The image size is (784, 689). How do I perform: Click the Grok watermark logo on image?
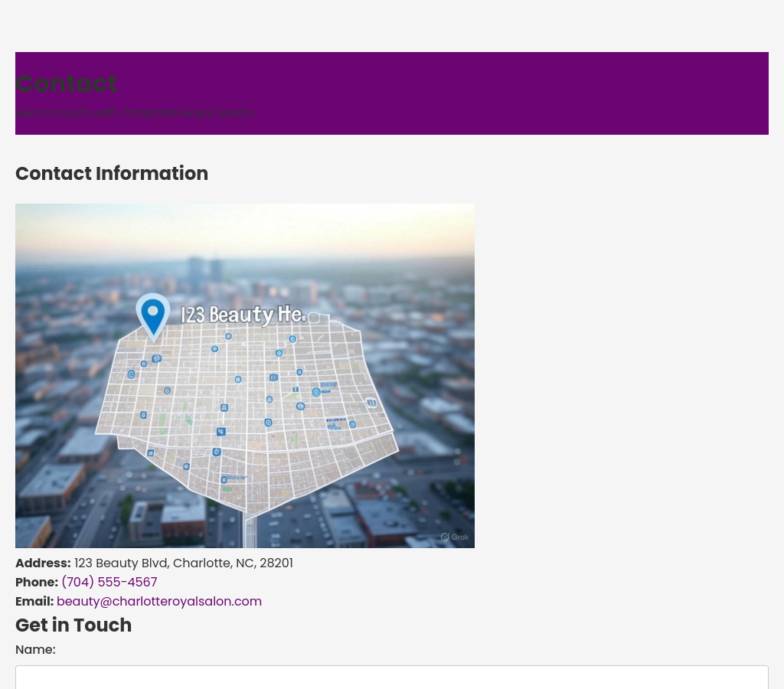(455, 537)
